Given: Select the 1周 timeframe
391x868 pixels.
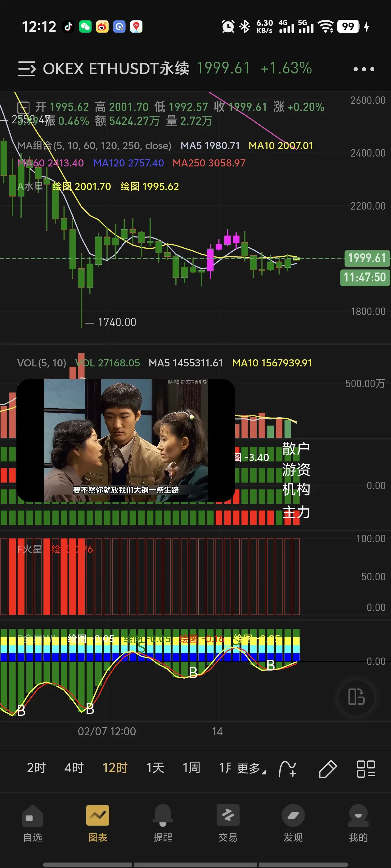Looking at the screenshot, I should click(191, 768).
